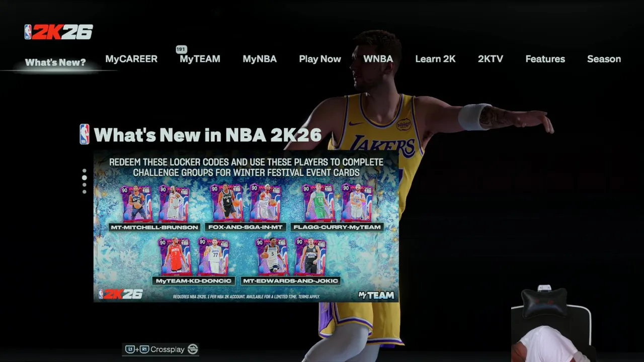Click the R1 button icon

point(144,349)
